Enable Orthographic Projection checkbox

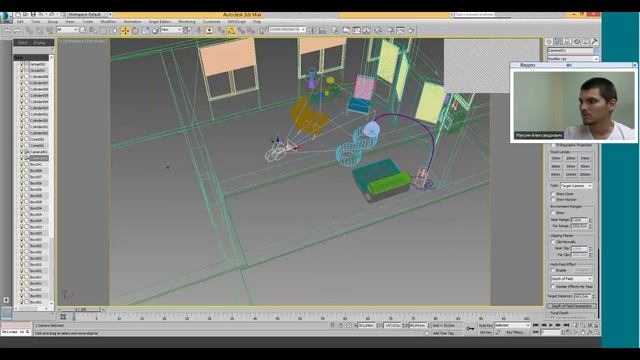pyautogui.click(x=553, y=145)
